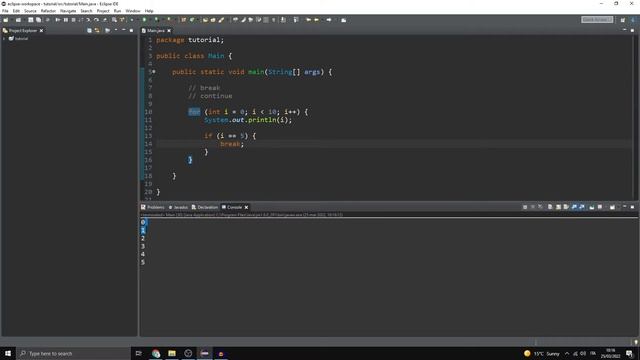640x360 pixels.
Task: Toggle Scroll Lock in Console toolbar
Action: point(558,207)
